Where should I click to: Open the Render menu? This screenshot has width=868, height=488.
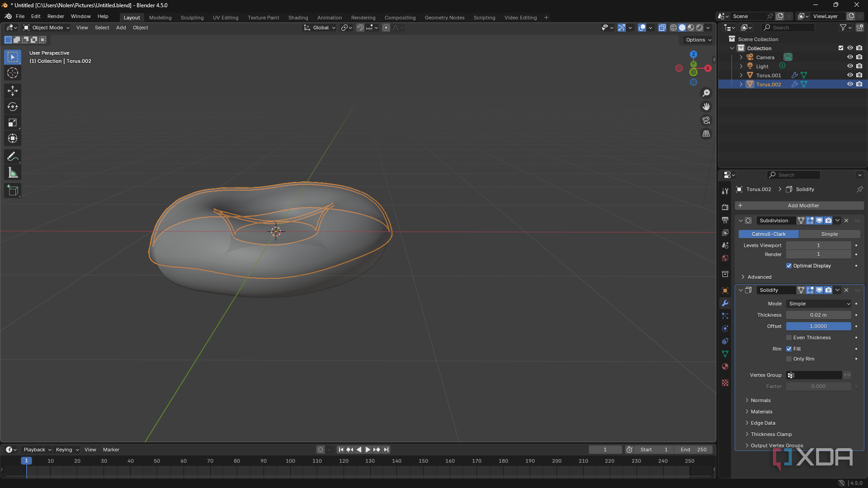click(x=56, y=16)
